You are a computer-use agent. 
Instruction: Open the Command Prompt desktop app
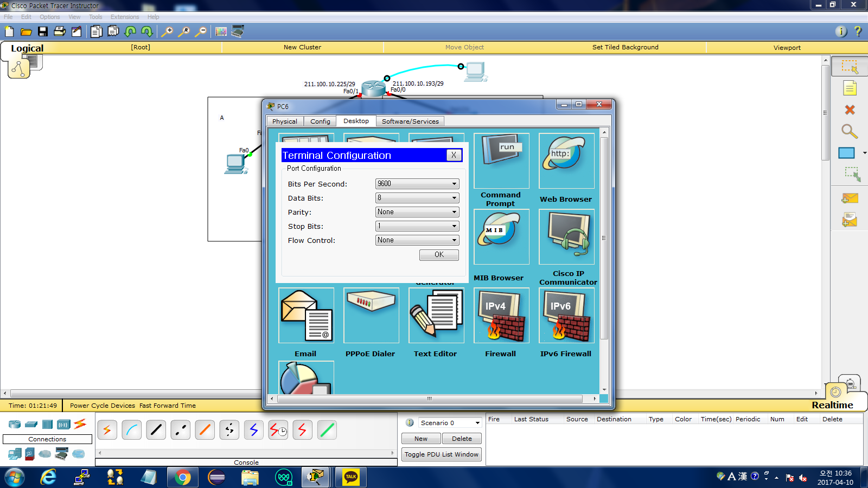pos(501,161)
